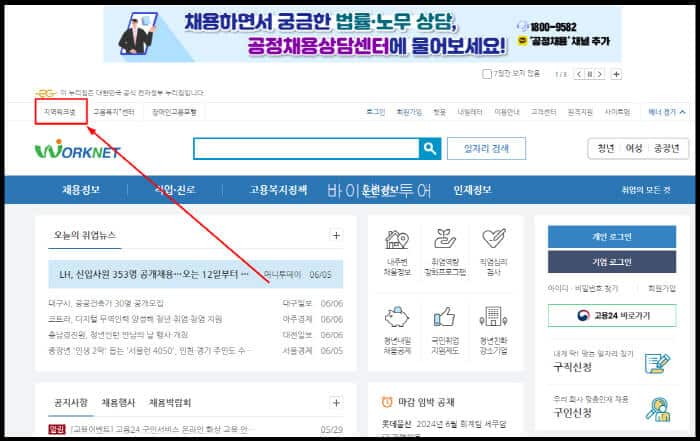Click the 구직신청 document-and-pen icon
This screenshot has width=700, height=441.
click(x=658, y=363)
